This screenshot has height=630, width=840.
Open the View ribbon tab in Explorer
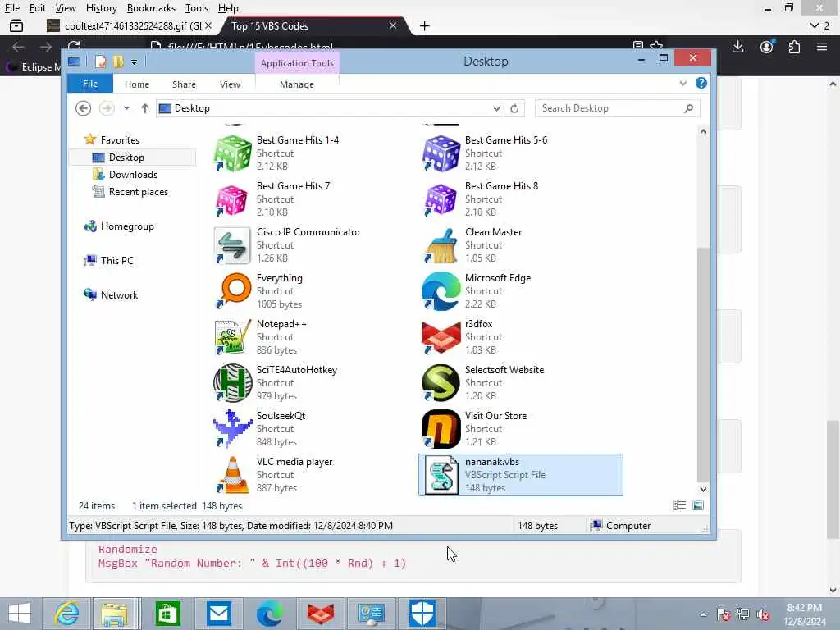pos(230,84)
